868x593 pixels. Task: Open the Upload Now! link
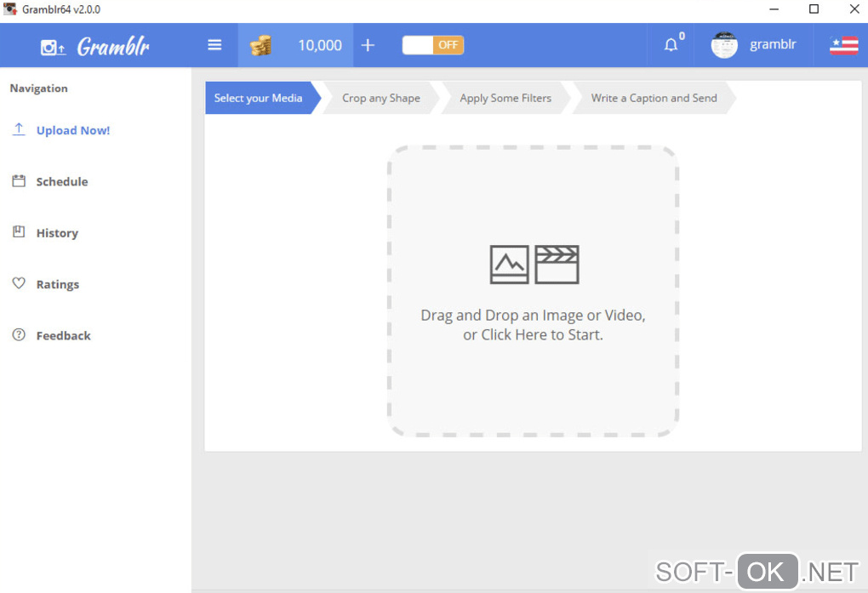point(73,131)
